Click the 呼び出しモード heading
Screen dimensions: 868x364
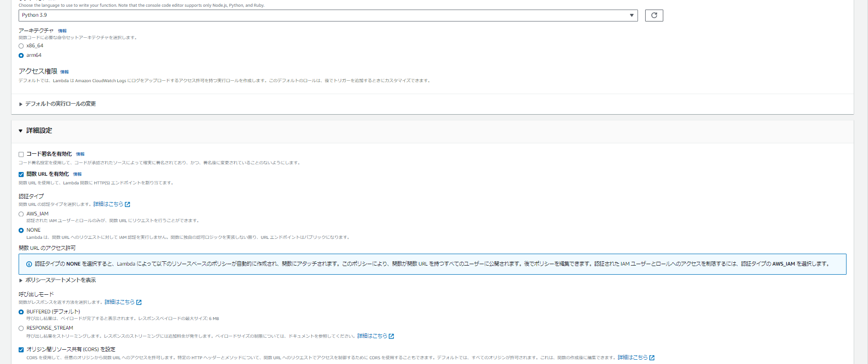coord(36,294)
